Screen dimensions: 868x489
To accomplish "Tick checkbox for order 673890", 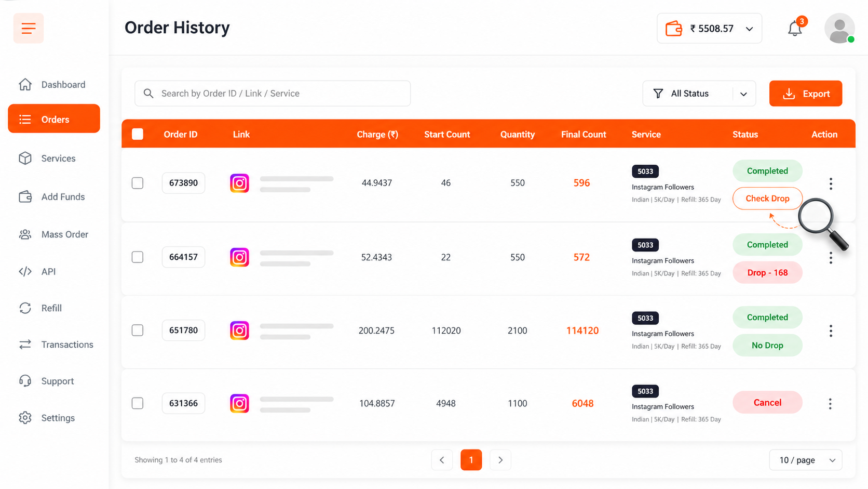I will click(x=138, y=183).
